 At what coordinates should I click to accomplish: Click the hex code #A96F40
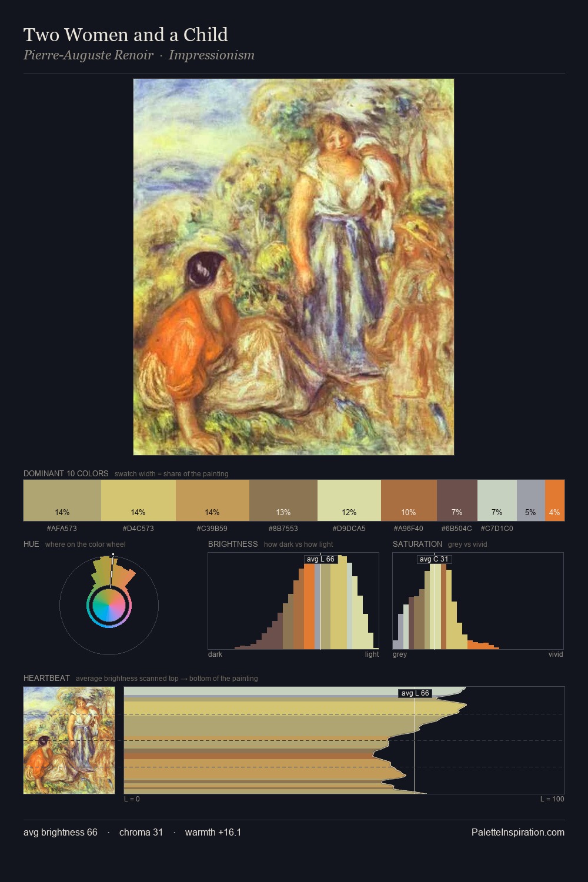409,529
